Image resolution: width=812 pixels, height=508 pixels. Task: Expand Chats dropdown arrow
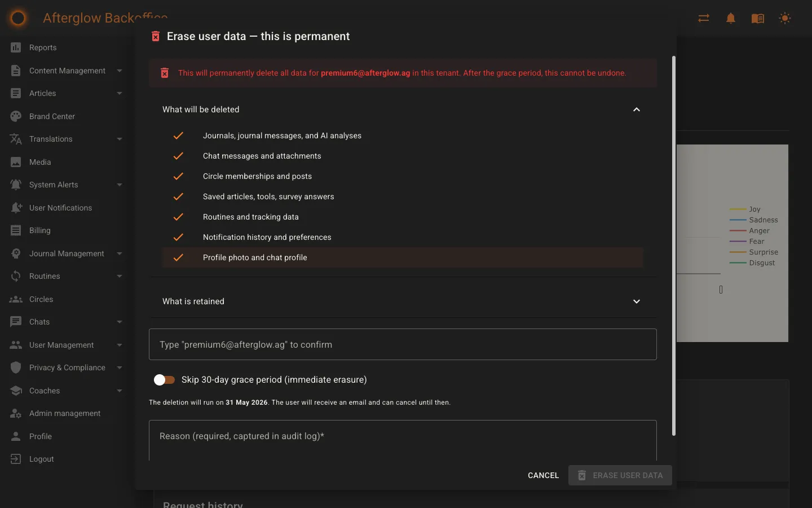pyautogui.click(x=120, y=322)
